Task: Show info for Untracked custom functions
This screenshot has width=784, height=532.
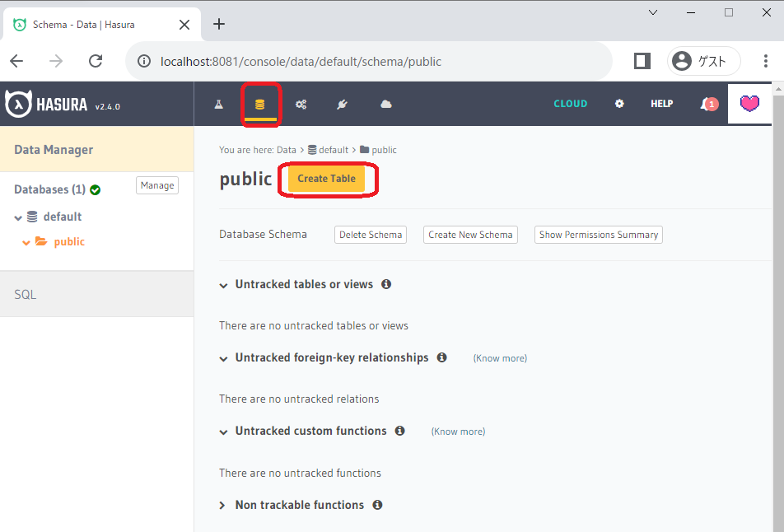Action: point(399,431)
